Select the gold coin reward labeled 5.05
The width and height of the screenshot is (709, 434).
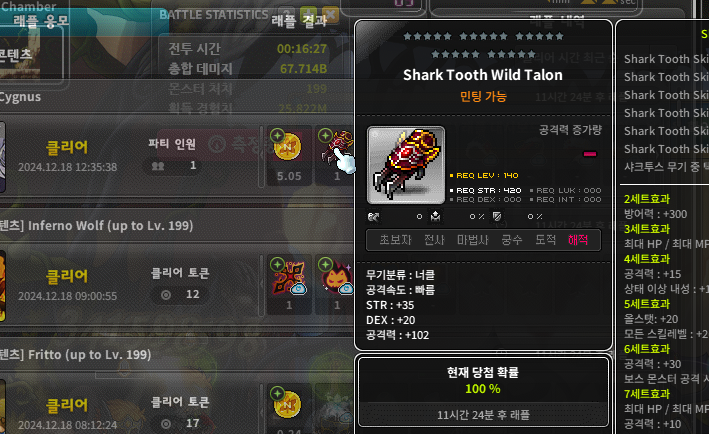coord(289,156)
